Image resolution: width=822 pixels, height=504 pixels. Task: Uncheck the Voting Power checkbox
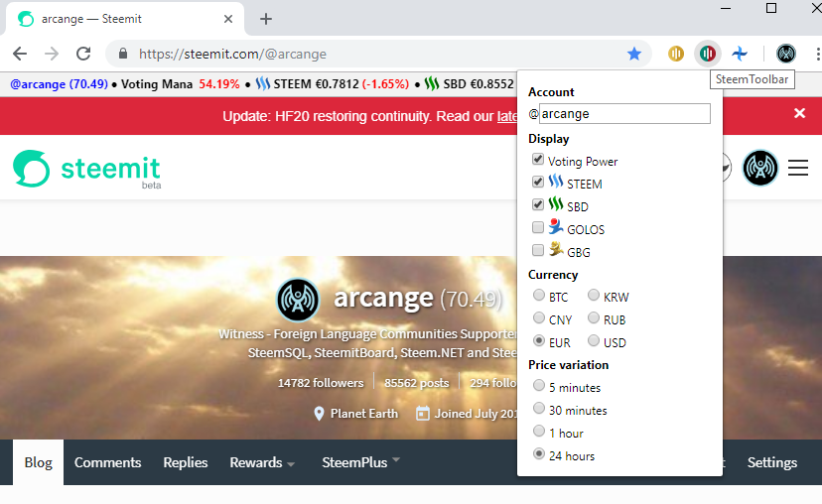(538, 160)
